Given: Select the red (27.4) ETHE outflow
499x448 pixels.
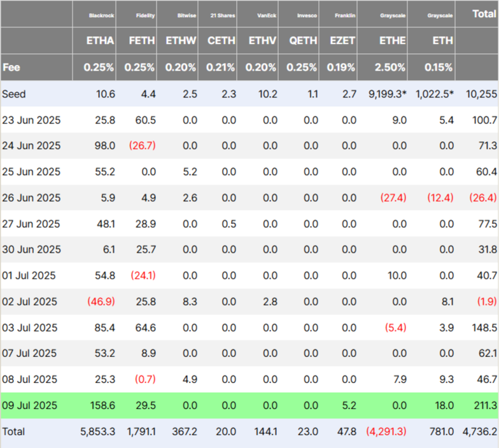Looking at the screenshot, I should coord(393,198).
